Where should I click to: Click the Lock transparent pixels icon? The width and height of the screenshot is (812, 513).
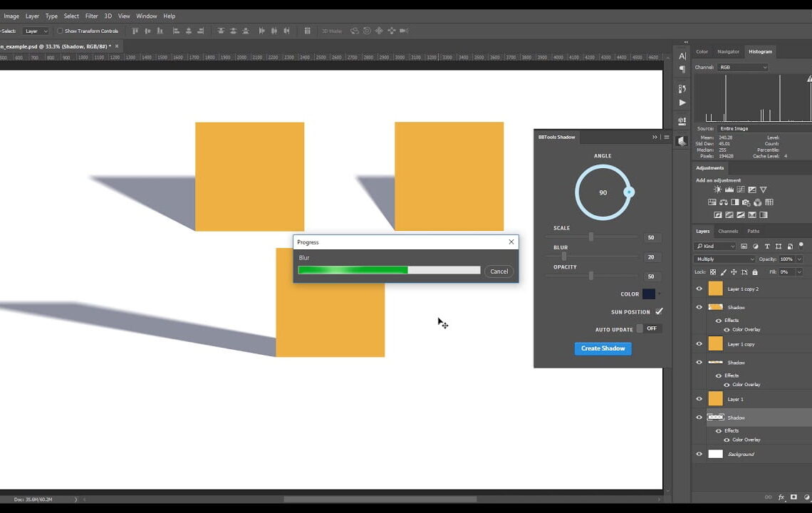click(x=714, y=272)
